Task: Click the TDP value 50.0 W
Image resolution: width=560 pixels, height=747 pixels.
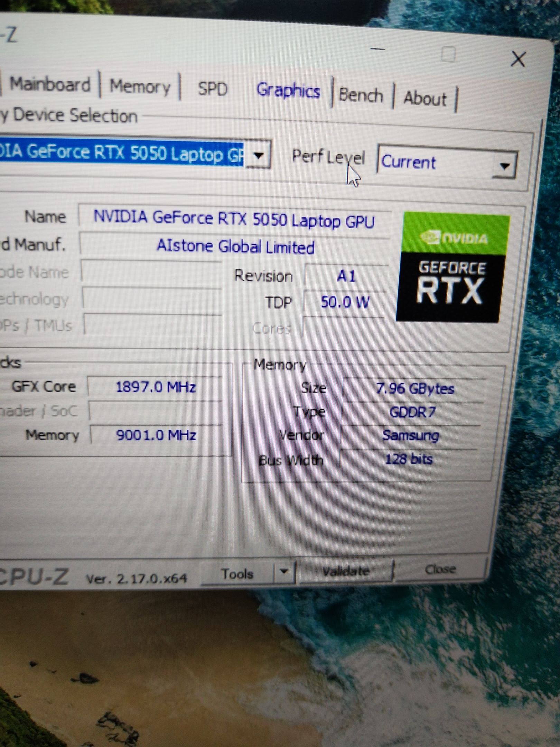Action: tap(345, 303)
